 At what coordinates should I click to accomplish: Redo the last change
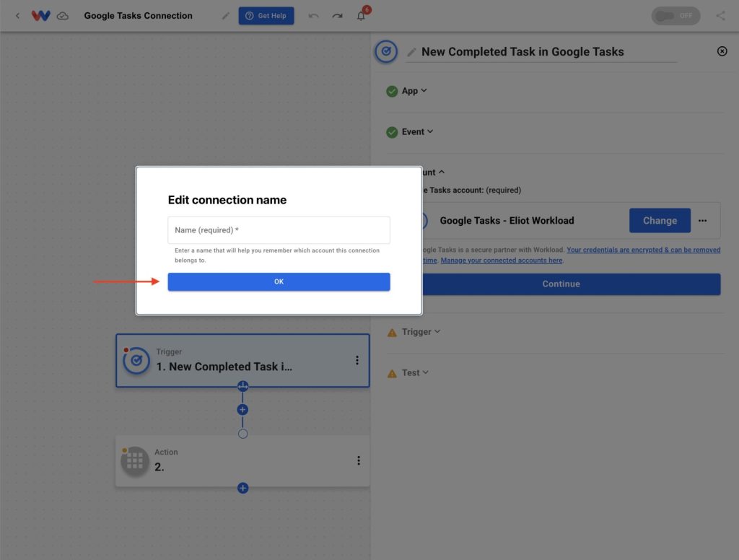pos(337,16)
